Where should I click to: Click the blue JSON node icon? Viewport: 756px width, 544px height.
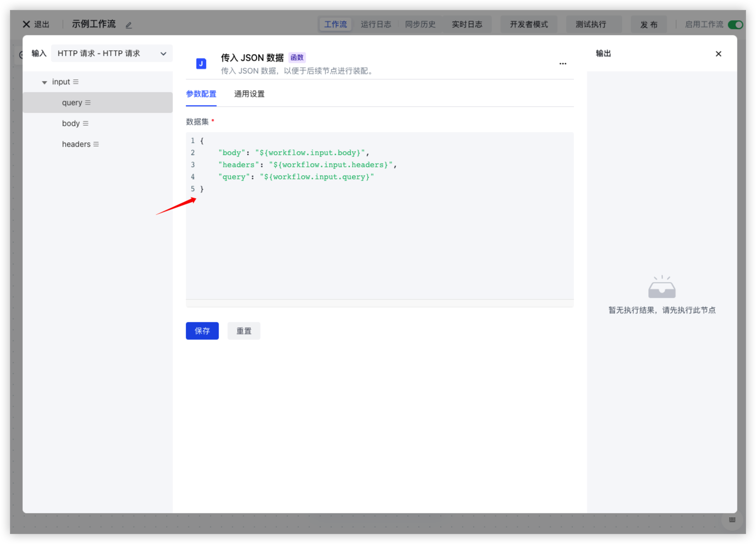(x=201, y=64)
